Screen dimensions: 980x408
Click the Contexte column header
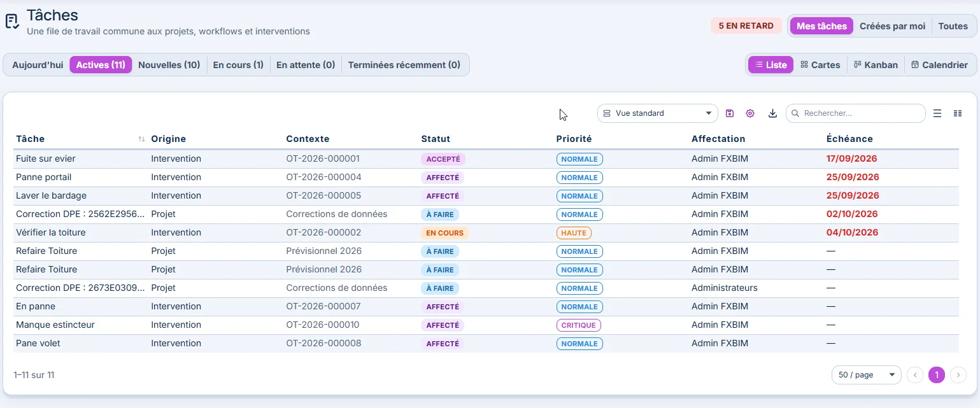[x=308, y=139]
